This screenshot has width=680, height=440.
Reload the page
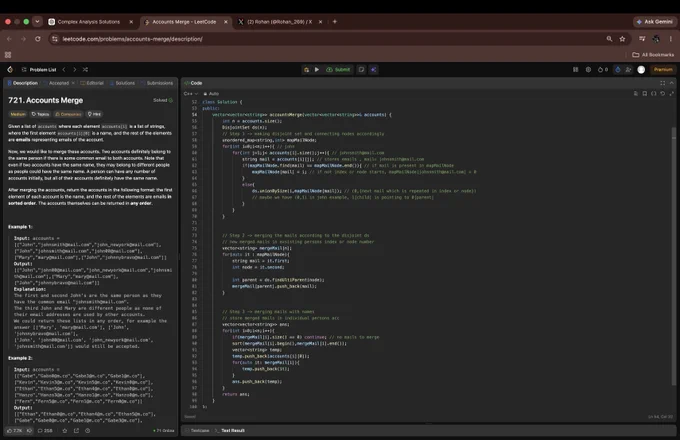(38, 39)
